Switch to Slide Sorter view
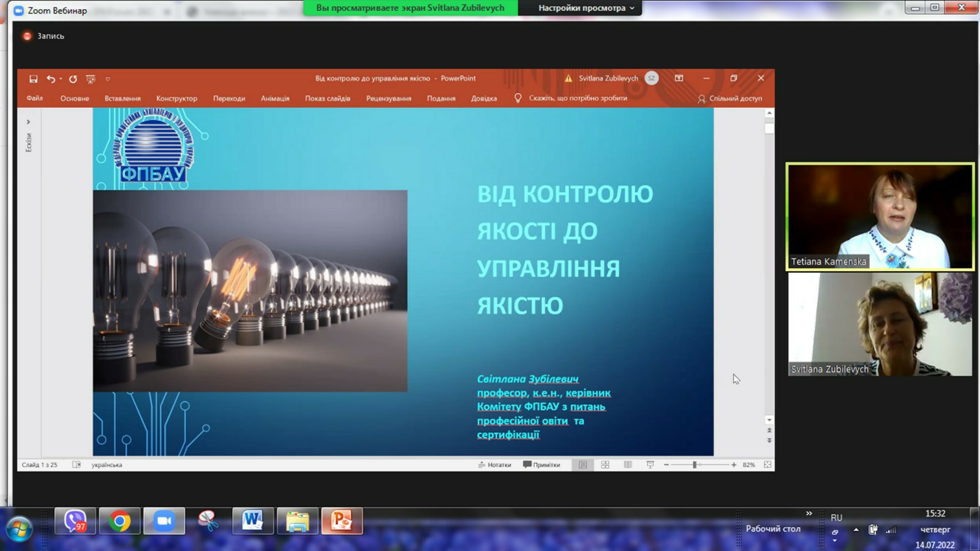Viewport: 980px width, 551px height. point(605,465)
